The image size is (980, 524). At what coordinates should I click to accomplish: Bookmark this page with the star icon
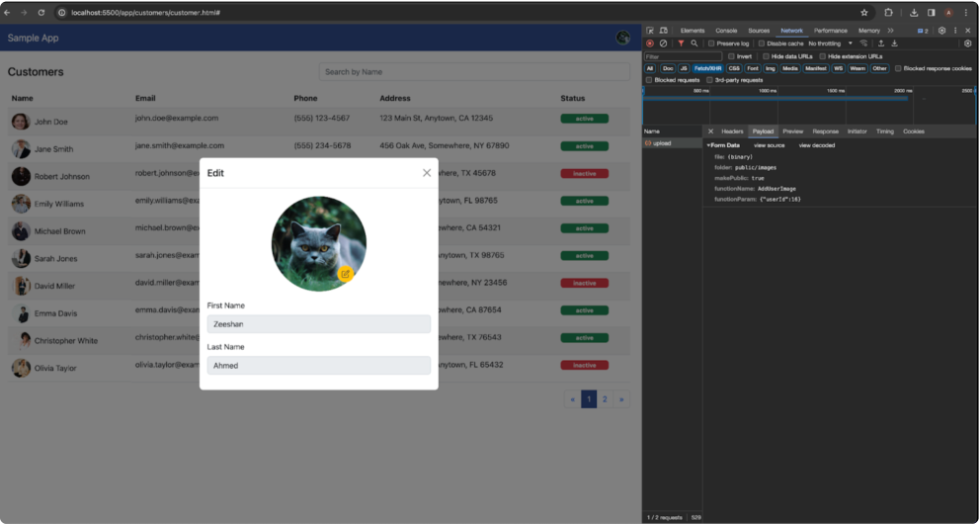[x=864, y=13]
